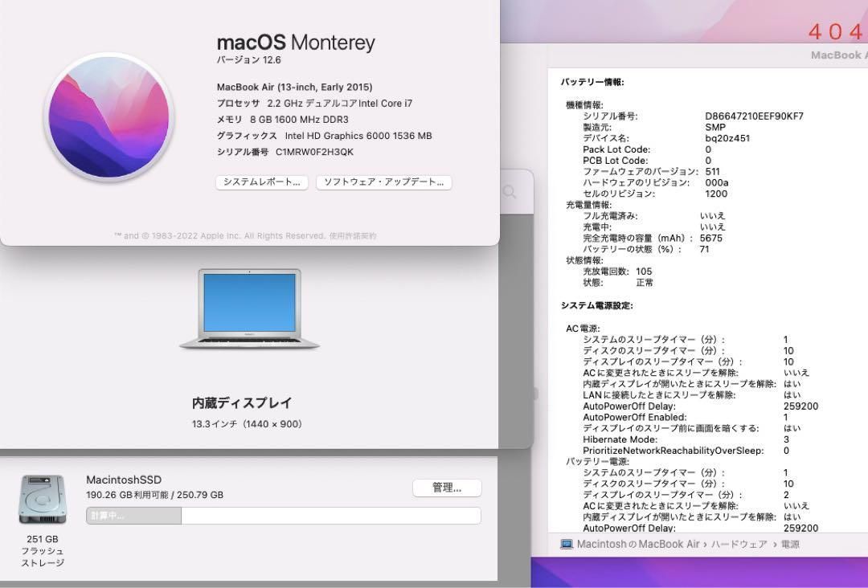Viewport: 868px width, 588px height.
Task: Click the MacintoshSSD volume name
Action: pyautogui.click(x=124, y=480)
